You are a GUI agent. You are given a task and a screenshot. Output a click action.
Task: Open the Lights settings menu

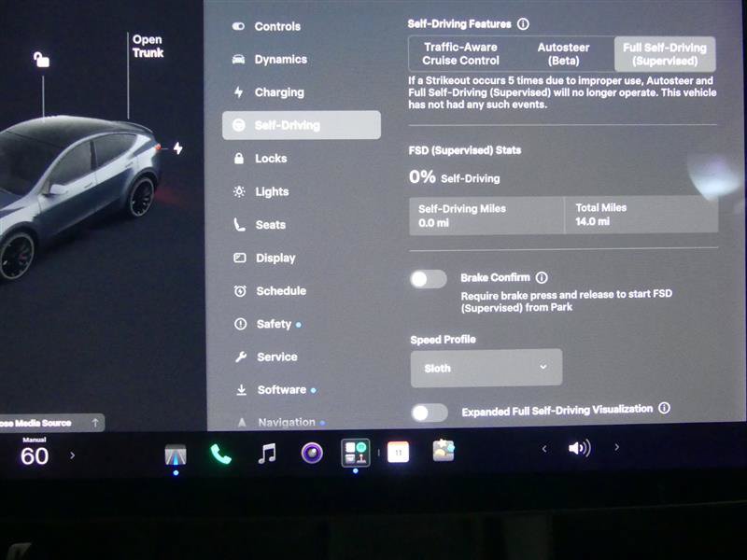tap(272, 192)
